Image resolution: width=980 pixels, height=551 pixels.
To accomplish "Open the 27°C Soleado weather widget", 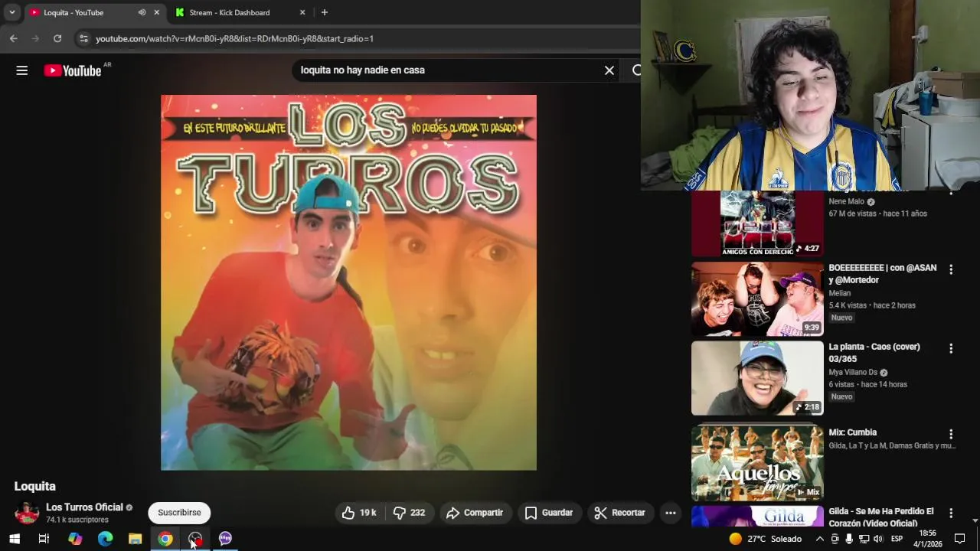I will coord(766,539).
